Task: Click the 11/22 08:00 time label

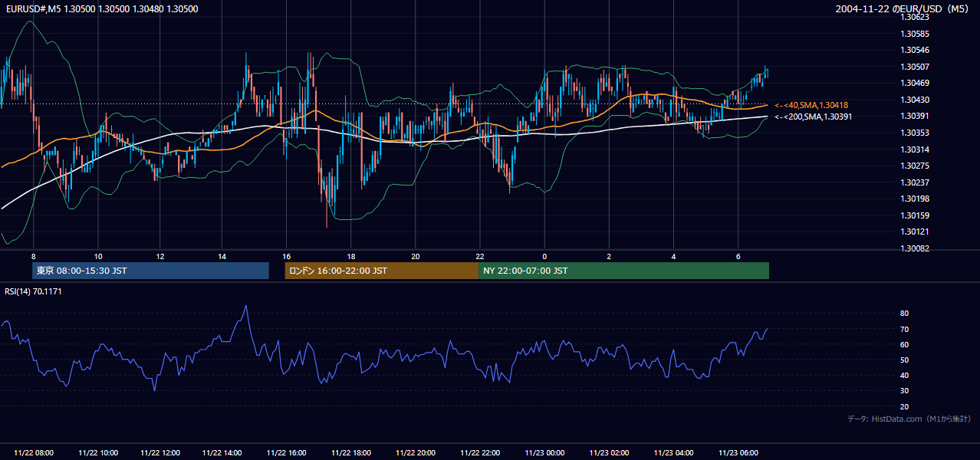Action: point(34,453)
